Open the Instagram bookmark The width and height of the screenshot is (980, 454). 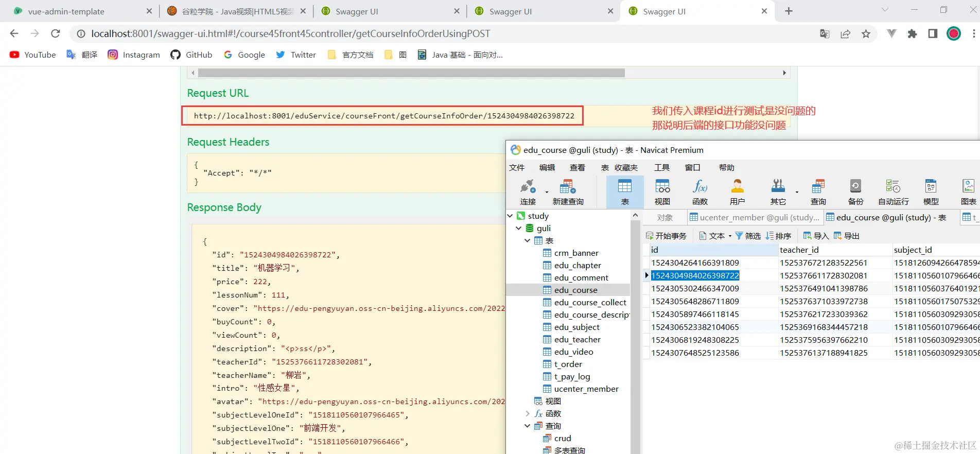pos(134,55)
